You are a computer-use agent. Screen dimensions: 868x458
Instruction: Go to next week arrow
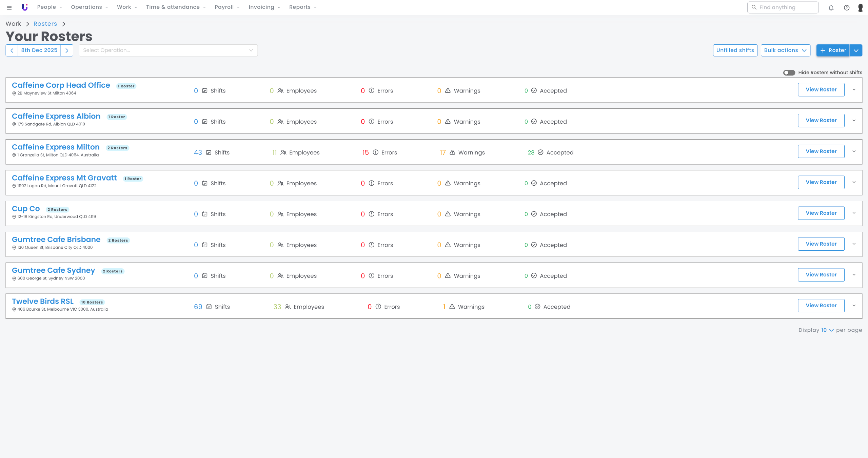click(67, 50)
